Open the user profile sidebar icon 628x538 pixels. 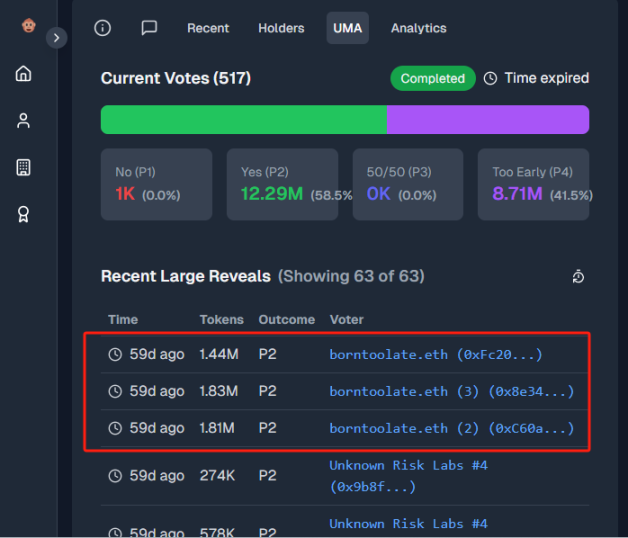click(24, 121)
